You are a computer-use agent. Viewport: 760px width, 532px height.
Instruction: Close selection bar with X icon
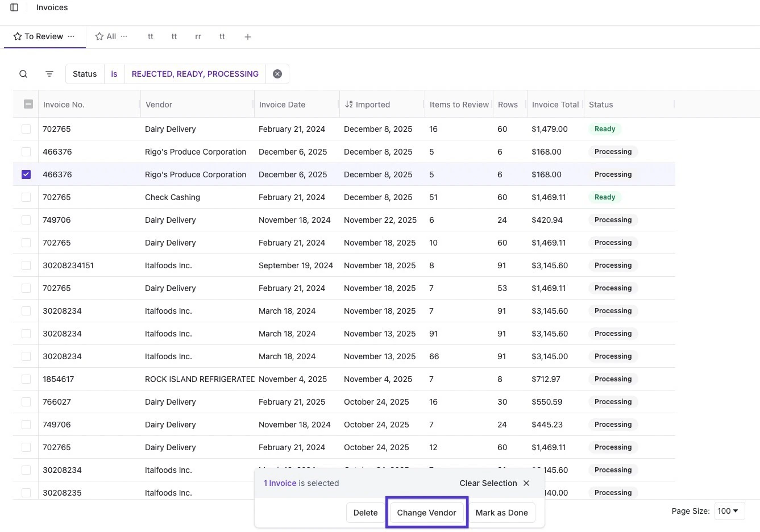526,483
